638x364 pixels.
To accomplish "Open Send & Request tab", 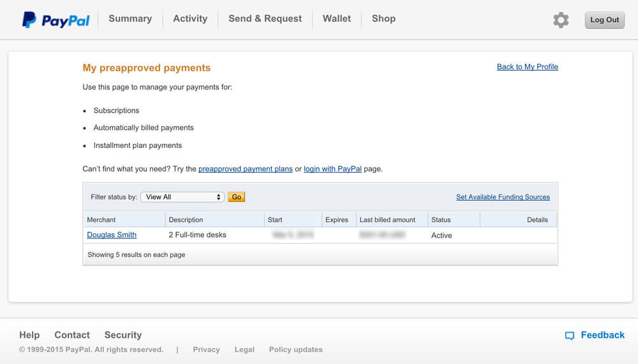I will [x=265, y=18].
